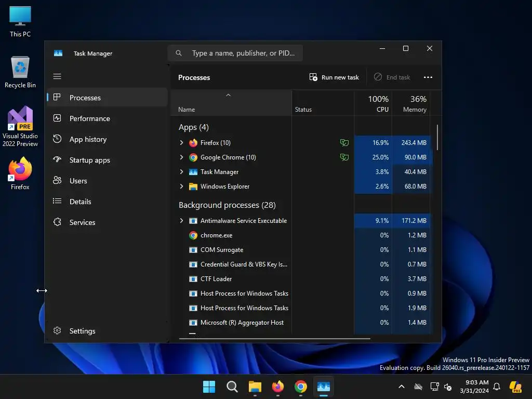The image size is (532, 399).
Task: Select the Startup apps gauge icon
Action: [x=57, y=159]
